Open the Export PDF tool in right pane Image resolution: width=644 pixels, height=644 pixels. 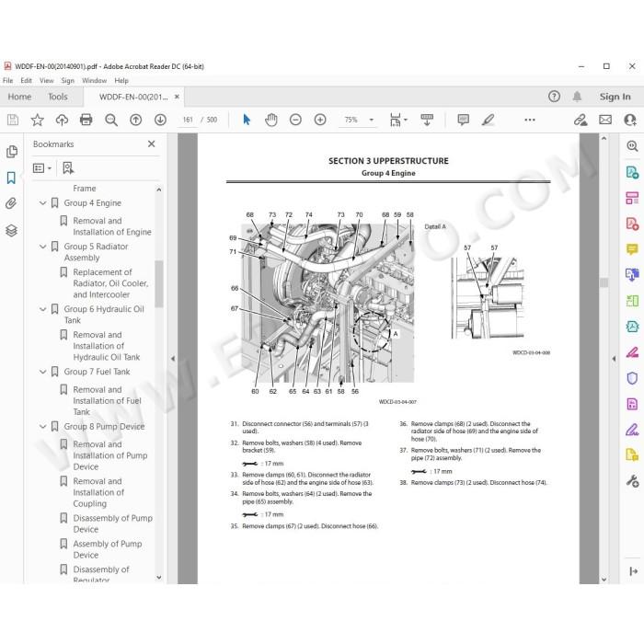click(632, 173)
